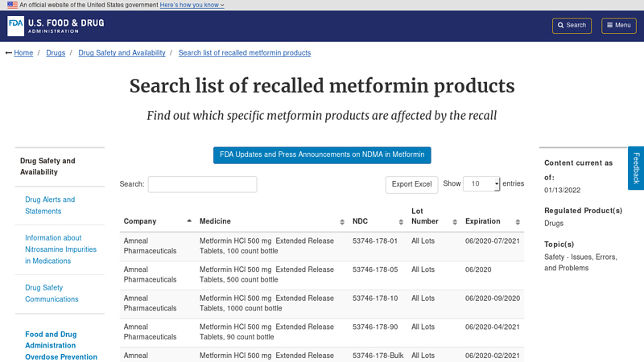Select NDC cell 53746-178-10
The height and width of the screenshot is (362, 644).
[x=375, y=298]
